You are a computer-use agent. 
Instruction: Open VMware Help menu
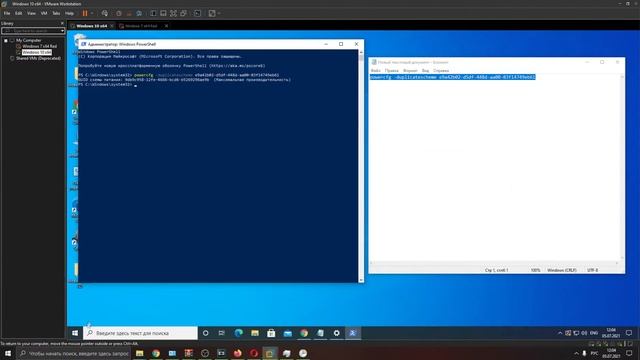[x=69, y=13]
